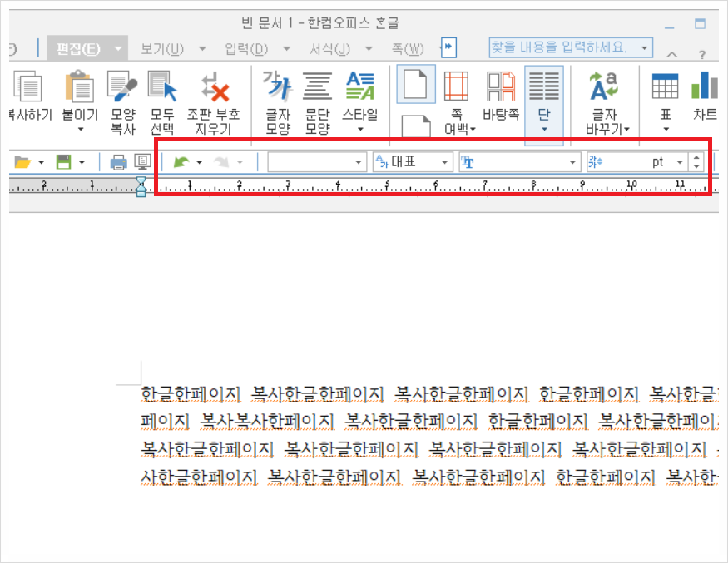Expand the 편집 tab dropdown arrow
This screenshot has height=563, width=728.
(118, 48)
